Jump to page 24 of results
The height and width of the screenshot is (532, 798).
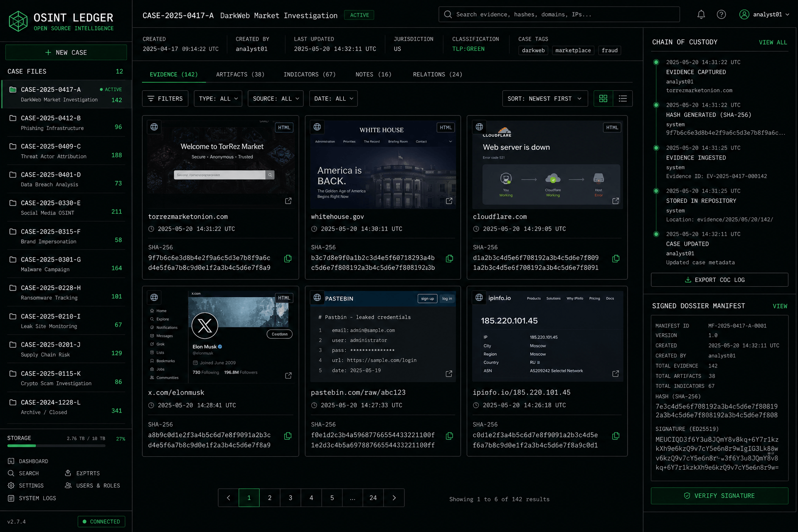tap(373, 498)
